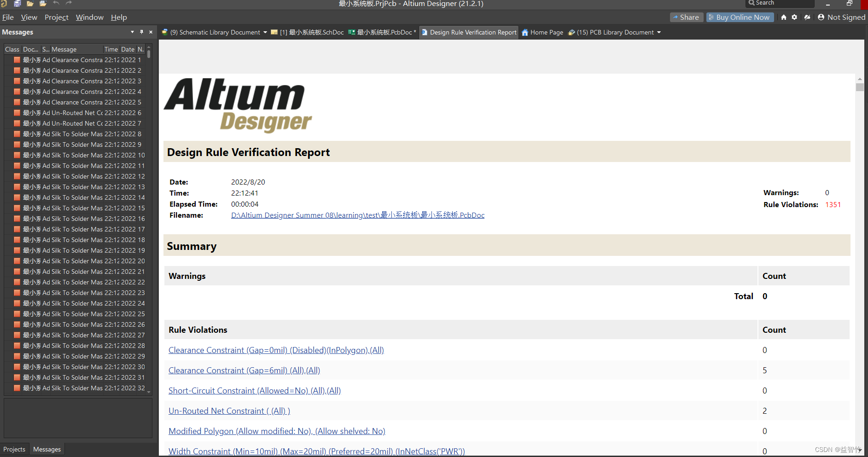
Task: Click the PcbDoc tab's board icon
Action: (352, 32)
